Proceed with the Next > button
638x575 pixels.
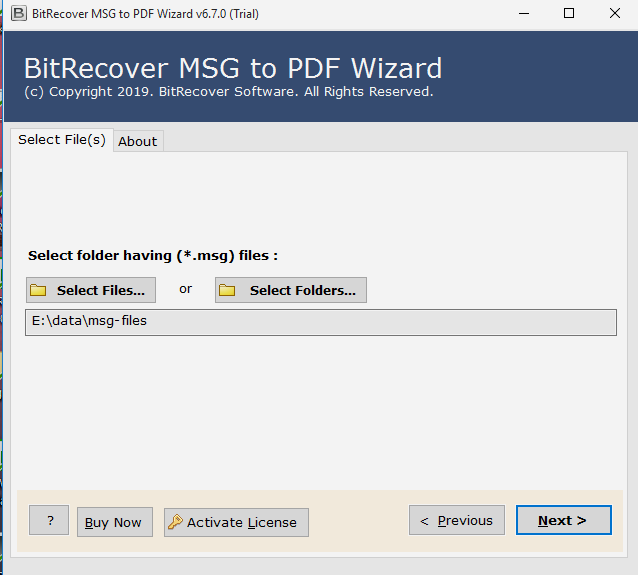[564, 520]
